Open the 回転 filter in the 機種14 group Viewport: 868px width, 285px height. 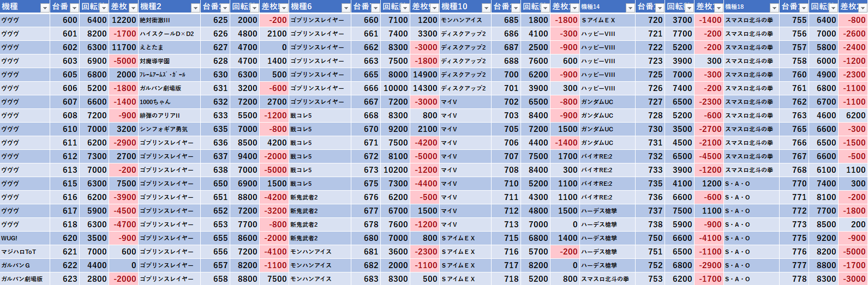689,8
